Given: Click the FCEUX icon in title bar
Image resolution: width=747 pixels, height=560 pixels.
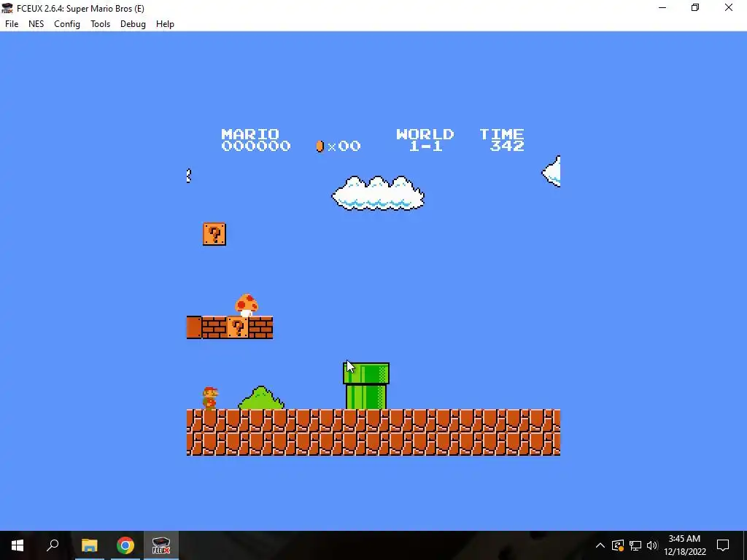Looking at the screenshot, I should 7,8.
